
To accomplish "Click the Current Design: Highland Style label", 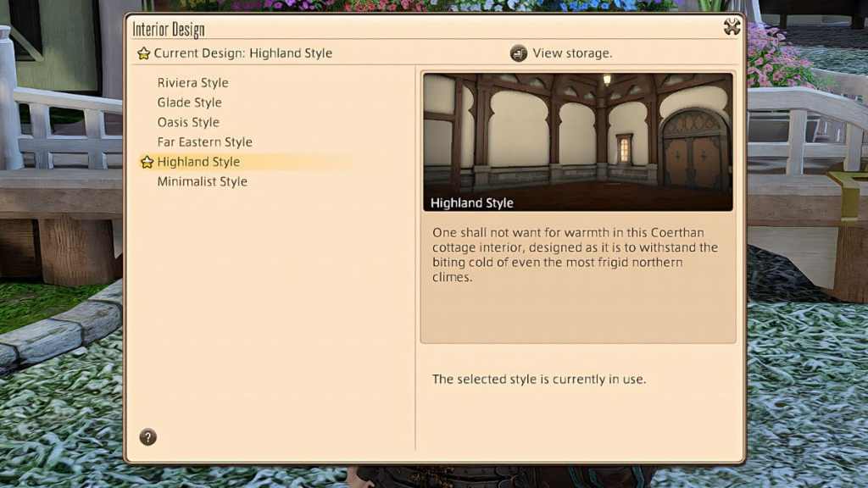I will point(242,53).
